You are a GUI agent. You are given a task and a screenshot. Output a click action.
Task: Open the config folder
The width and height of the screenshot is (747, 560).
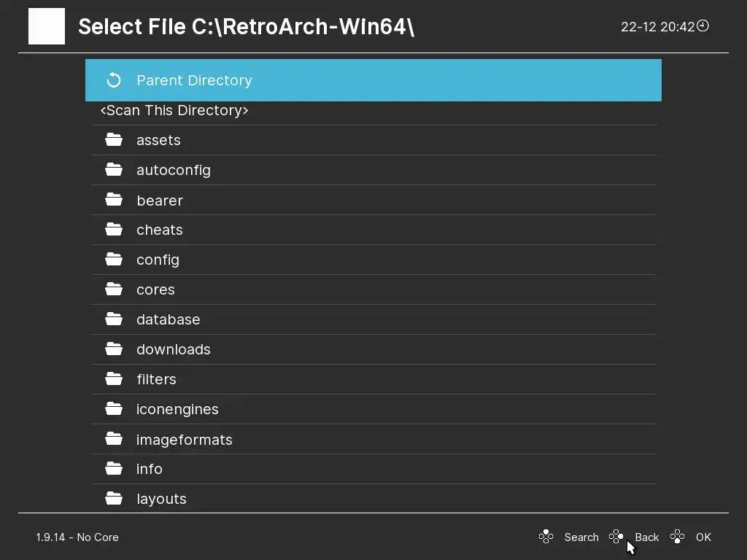373,260
